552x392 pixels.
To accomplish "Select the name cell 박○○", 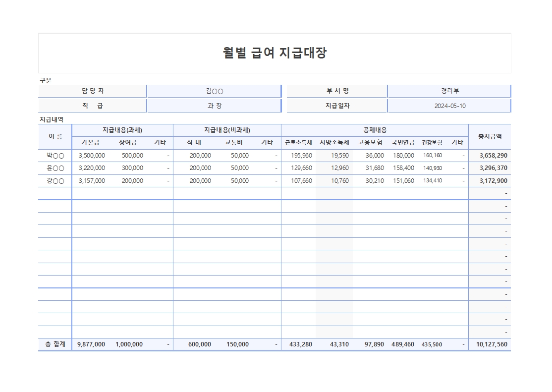I will [x=55, y=156].
